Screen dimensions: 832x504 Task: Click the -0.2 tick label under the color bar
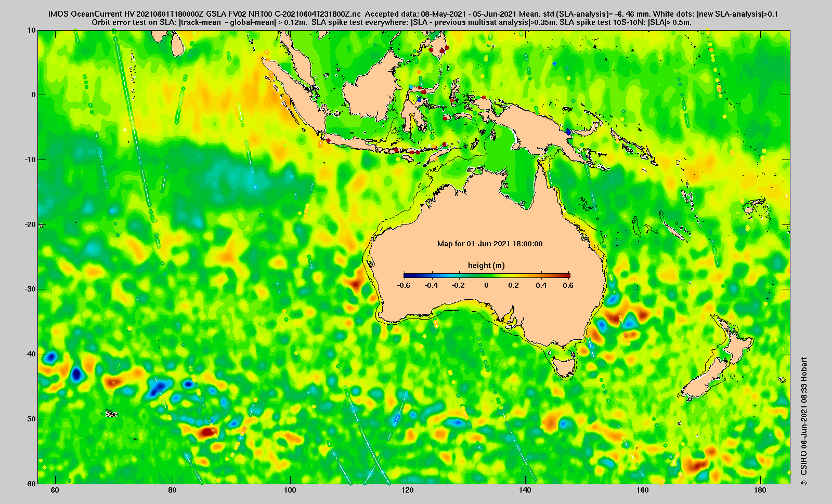point(458,285)
